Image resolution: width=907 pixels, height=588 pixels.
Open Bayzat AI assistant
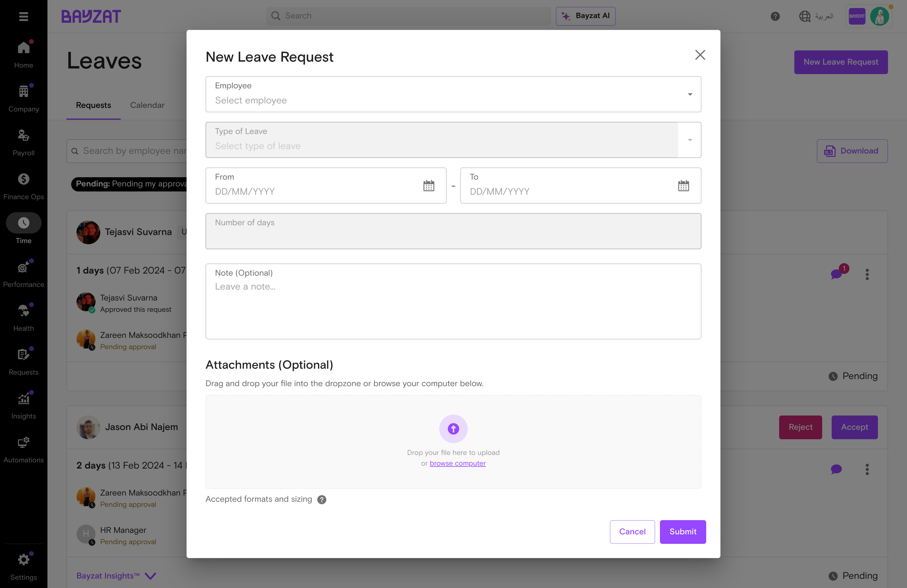(x=585, y=16)
